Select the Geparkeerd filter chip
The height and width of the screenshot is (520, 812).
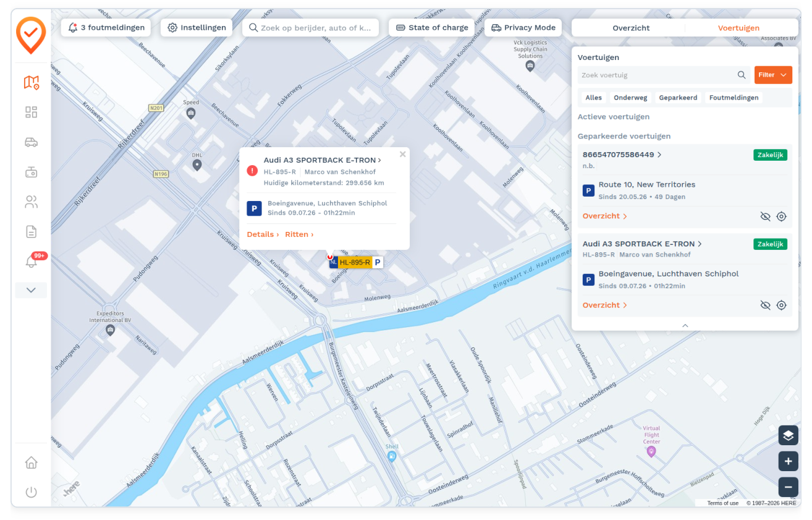(678, 98)
